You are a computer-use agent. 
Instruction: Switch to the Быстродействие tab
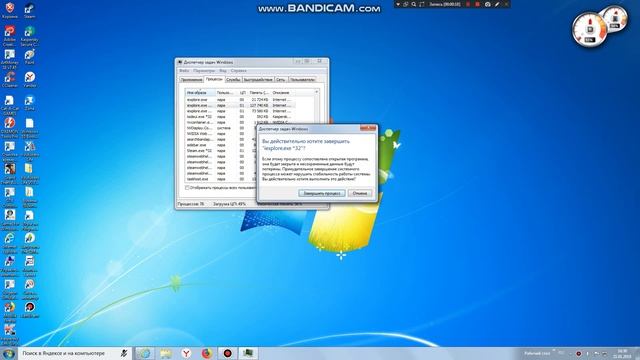[258, 80]
